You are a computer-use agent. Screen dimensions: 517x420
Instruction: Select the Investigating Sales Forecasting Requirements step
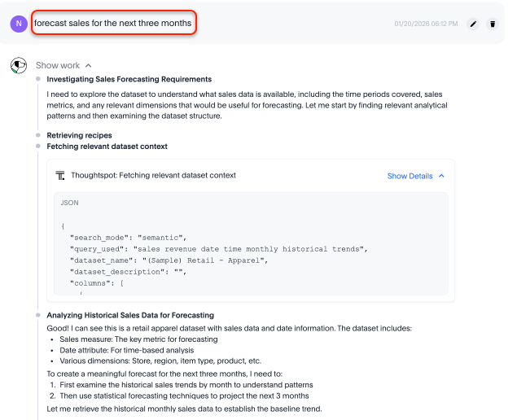pyautogui.click(x=129, y=79)
